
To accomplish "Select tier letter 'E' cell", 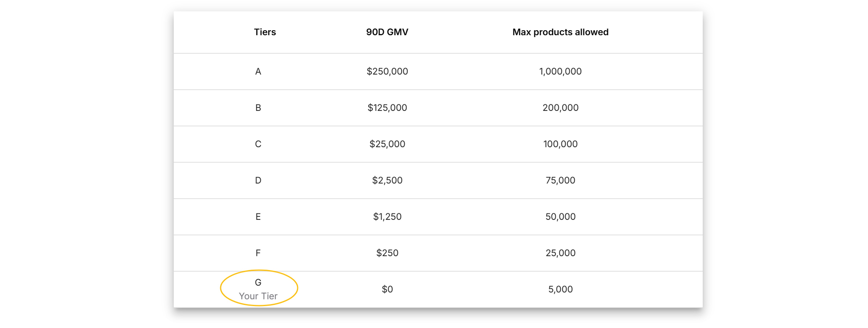I will point(258,217).
